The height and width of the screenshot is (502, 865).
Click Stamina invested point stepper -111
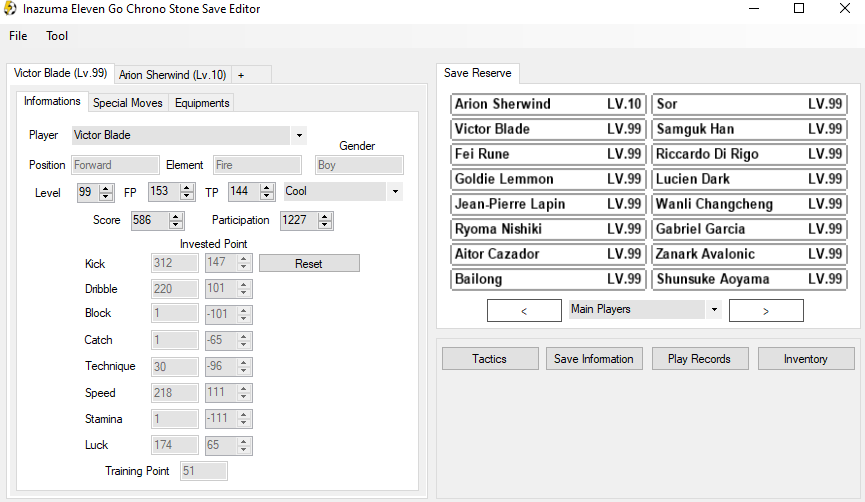pyautogui.click(x=228, y=419)
